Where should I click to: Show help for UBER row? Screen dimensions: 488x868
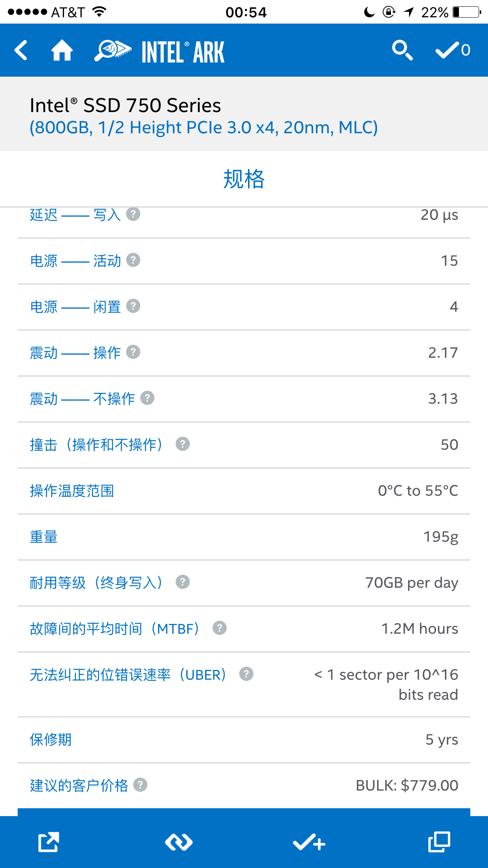(246, 674)
